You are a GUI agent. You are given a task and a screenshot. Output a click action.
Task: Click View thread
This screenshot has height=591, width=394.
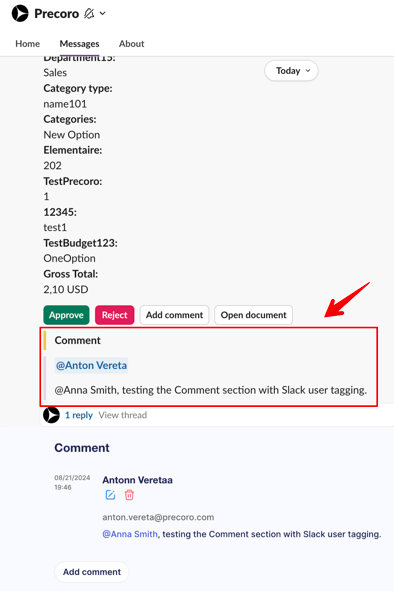point(123,415)
